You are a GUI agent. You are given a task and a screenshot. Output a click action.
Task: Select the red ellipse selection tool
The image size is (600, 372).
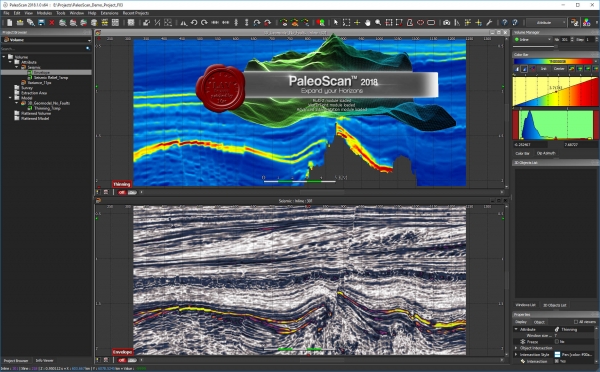point(420,23)
